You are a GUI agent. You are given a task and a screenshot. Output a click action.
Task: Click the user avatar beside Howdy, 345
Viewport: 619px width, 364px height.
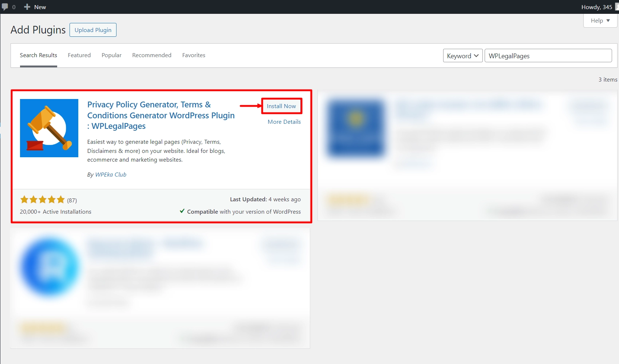pyautogui.click(x=615, y=7)
